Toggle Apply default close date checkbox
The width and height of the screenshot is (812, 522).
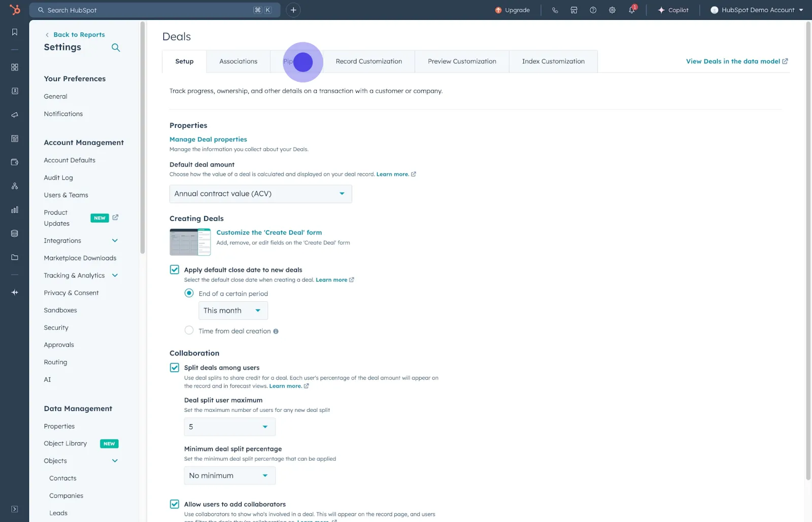click(x=175, y=269)
